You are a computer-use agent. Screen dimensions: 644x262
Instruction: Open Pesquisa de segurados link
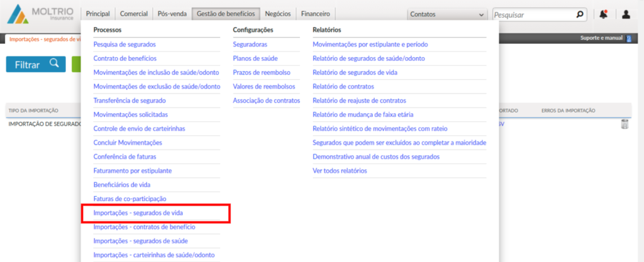[x=125, y=45]
